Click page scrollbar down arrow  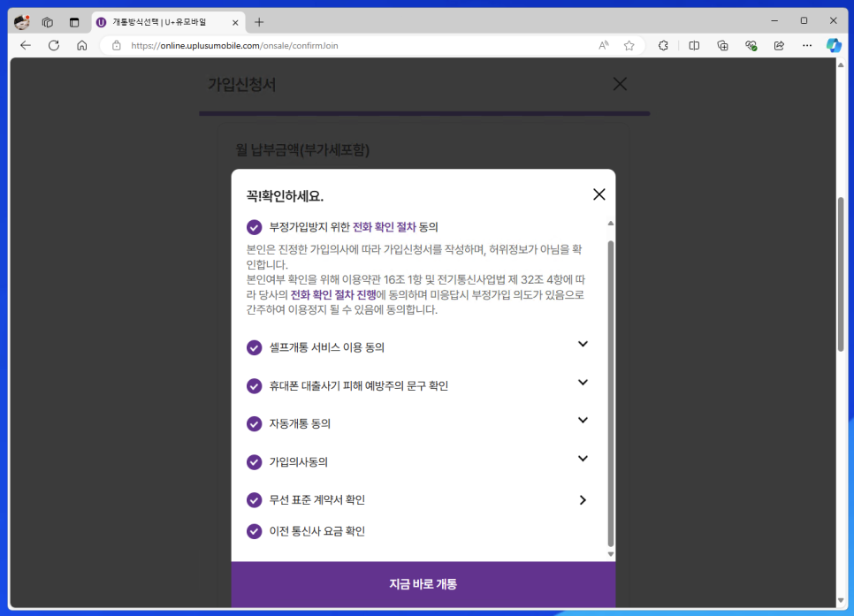(841, 600)
